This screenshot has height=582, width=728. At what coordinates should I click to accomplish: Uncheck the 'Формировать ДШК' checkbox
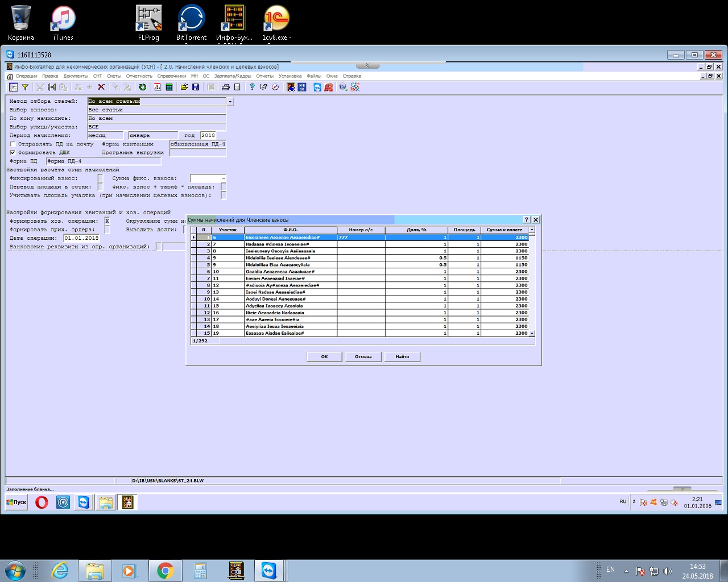13,152
